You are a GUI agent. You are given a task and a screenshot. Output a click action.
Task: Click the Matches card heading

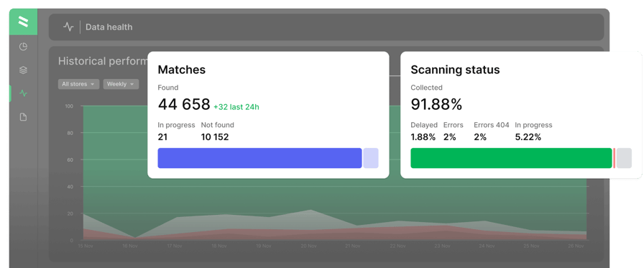tap(182, 70)
